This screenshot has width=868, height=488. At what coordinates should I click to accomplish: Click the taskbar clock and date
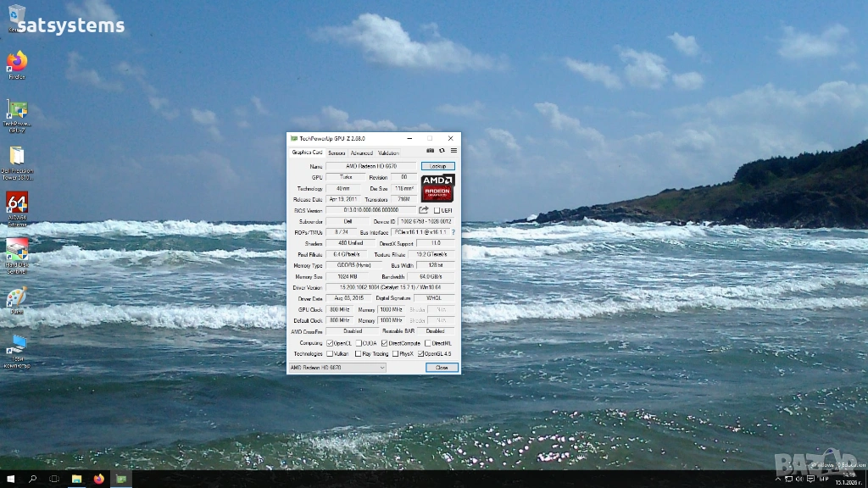pos(849,480)
